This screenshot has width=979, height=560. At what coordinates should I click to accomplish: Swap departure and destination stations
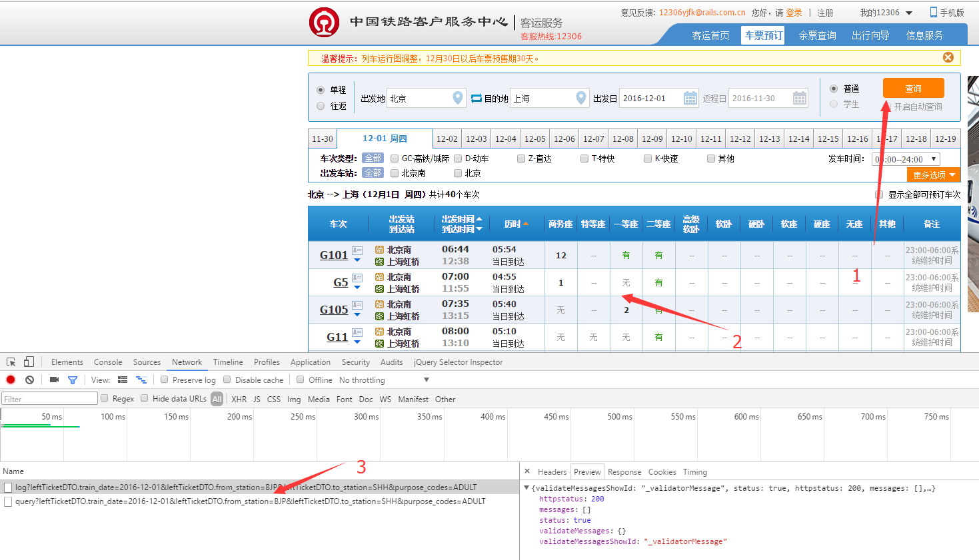coord(477,99)
